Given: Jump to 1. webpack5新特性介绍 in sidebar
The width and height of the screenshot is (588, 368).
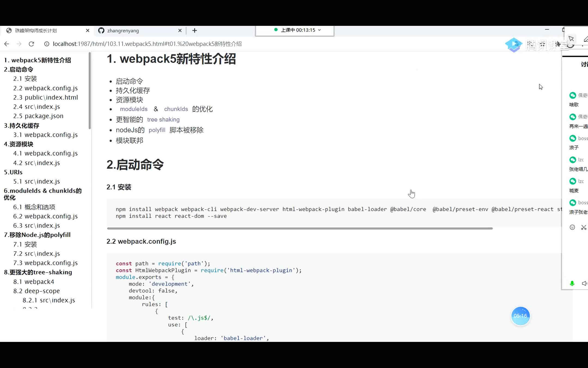Looking at the screenshot, I should coord(38,60).
